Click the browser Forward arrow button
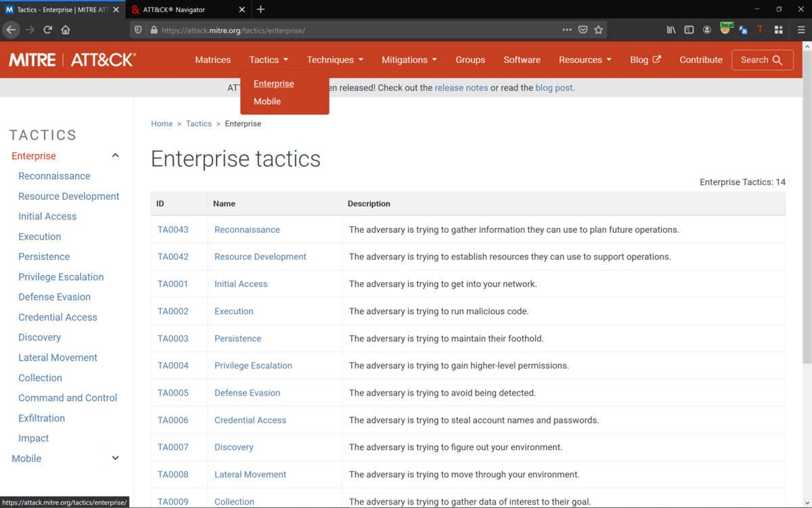This screenshot has width=812, height=508. (29, 30)
